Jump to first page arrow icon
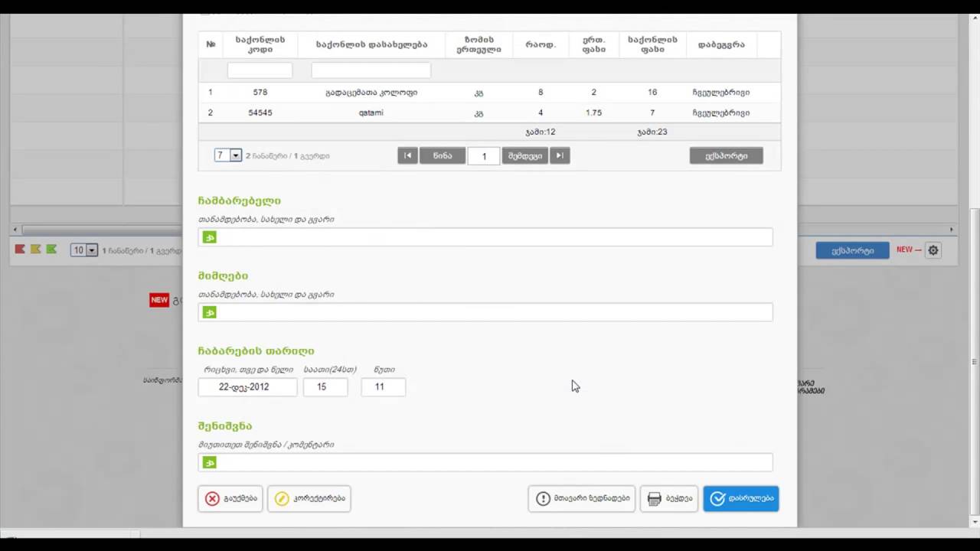 (407, 155)
